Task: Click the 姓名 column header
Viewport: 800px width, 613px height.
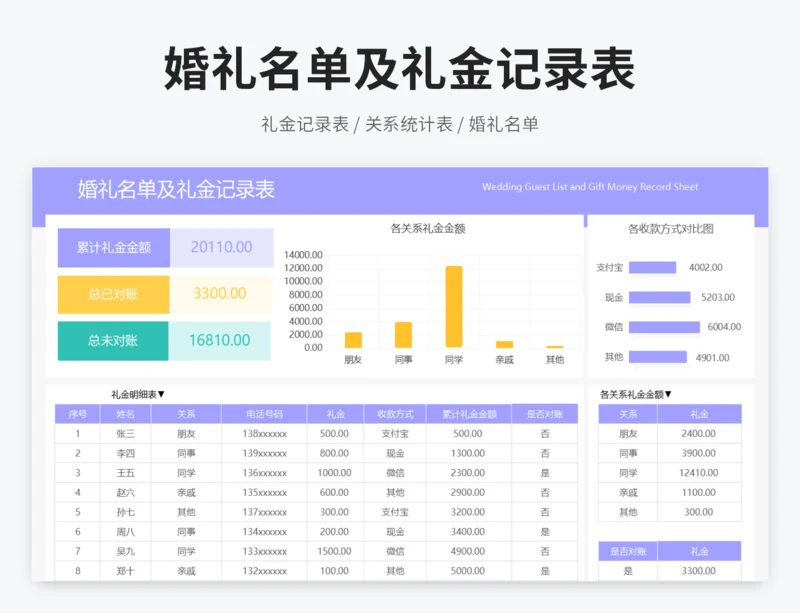Action: tap(126, 414)
